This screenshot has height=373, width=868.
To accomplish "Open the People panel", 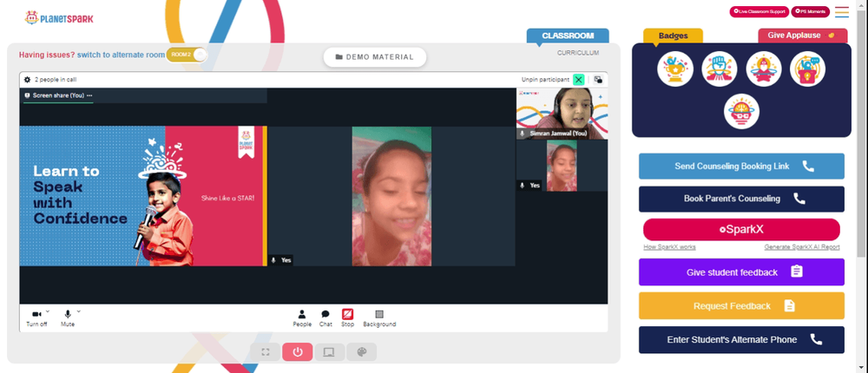I will [x=302, y=318].
